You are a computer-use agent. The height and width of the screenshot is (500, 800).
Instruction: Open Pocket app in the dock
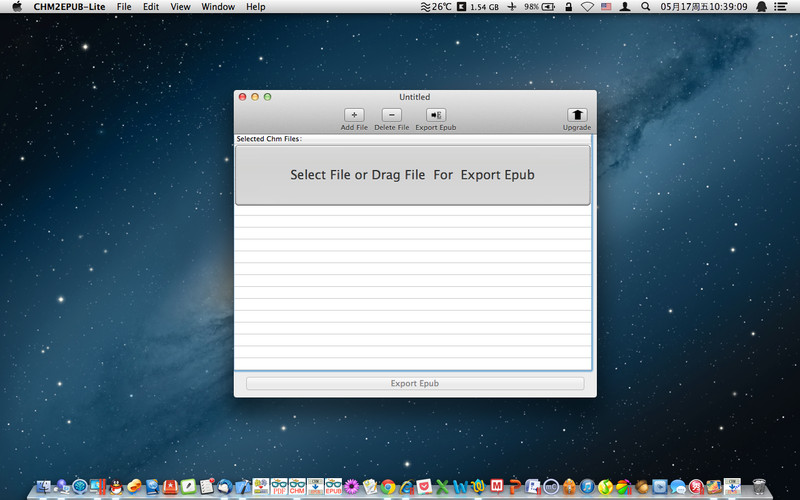pyautogui.click(x=424, y=487)
